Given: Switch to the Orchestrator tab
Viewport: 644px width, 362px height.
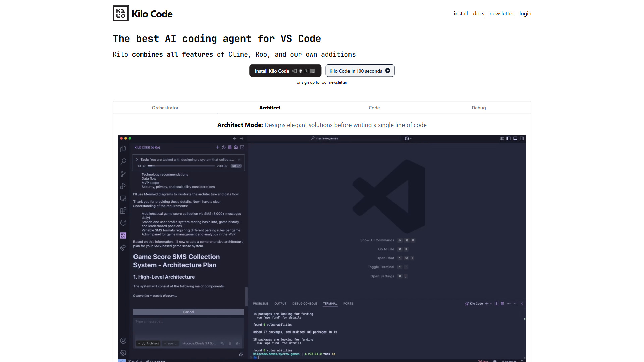Looking at the screenshot, I should coord(165,108).
